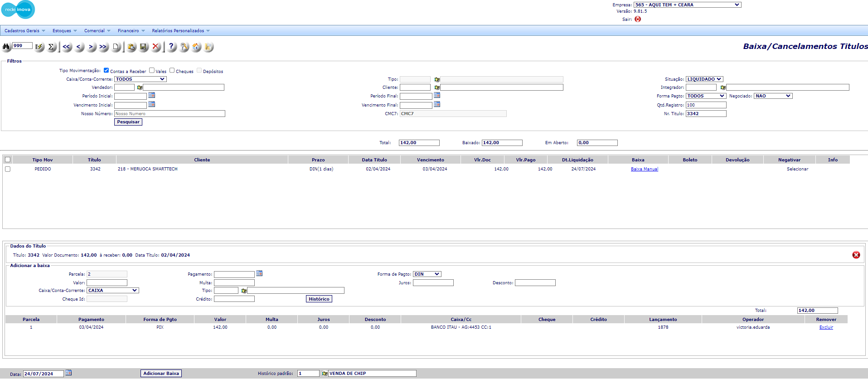Click the Nosso Número input field

tap(170, 114)
